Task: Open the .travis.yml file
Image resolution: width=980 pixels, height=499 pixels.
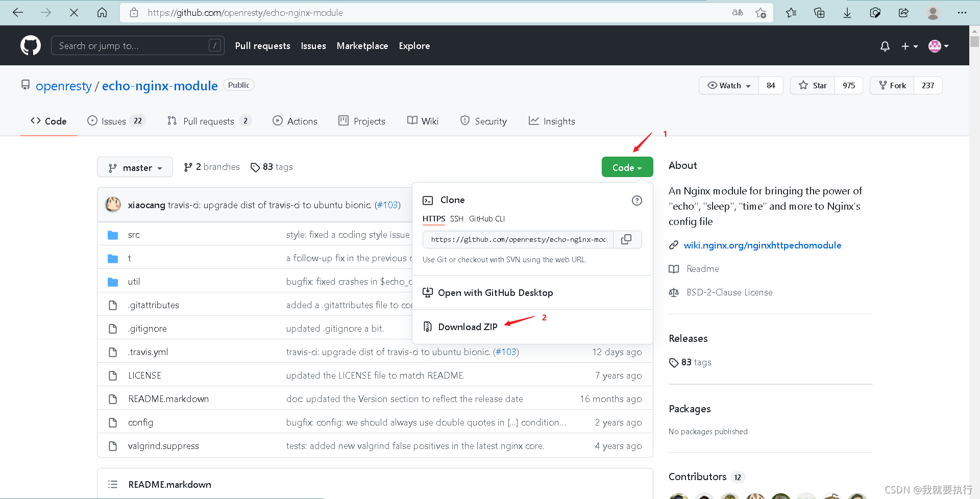Action: 148,352
